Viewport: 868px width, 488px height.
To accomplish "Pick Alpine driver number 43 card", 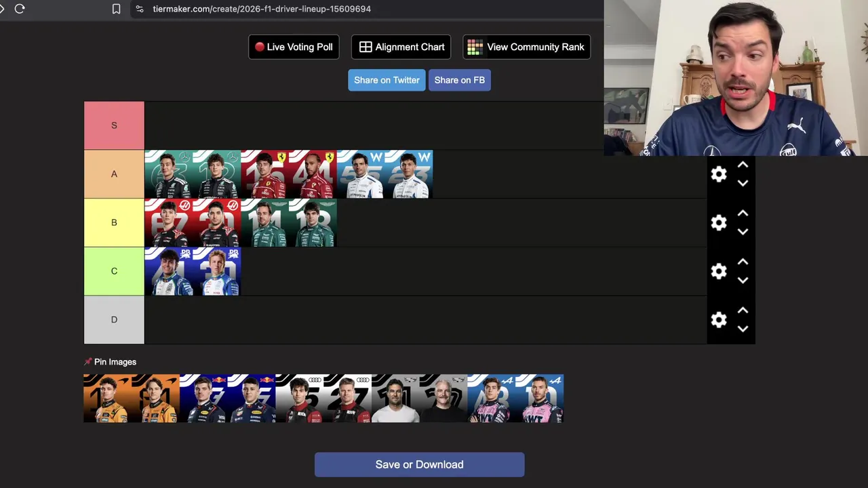I will click(x=492, y=399).
